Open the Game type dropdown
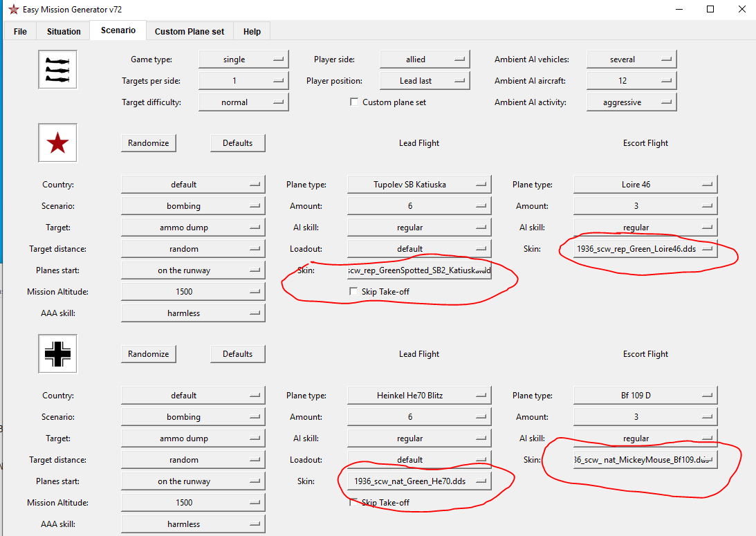 coord(243,59)
